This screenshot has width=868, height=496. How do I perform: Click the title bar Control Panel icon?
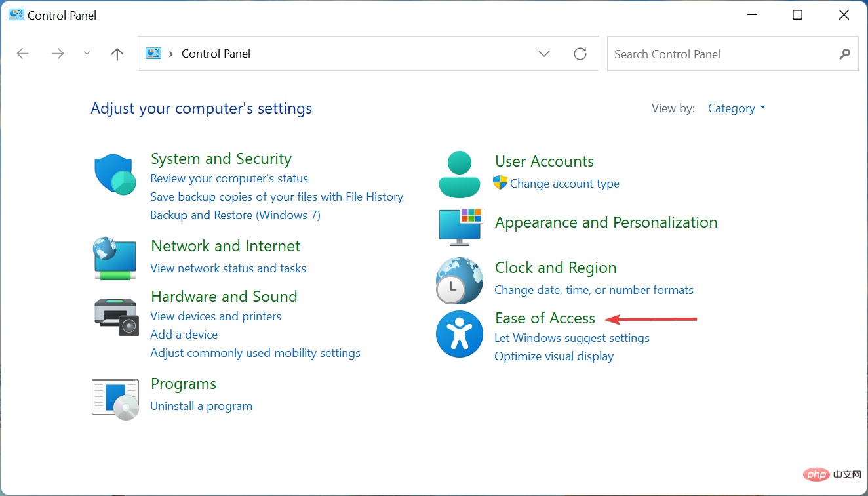[x=16, y=15]
